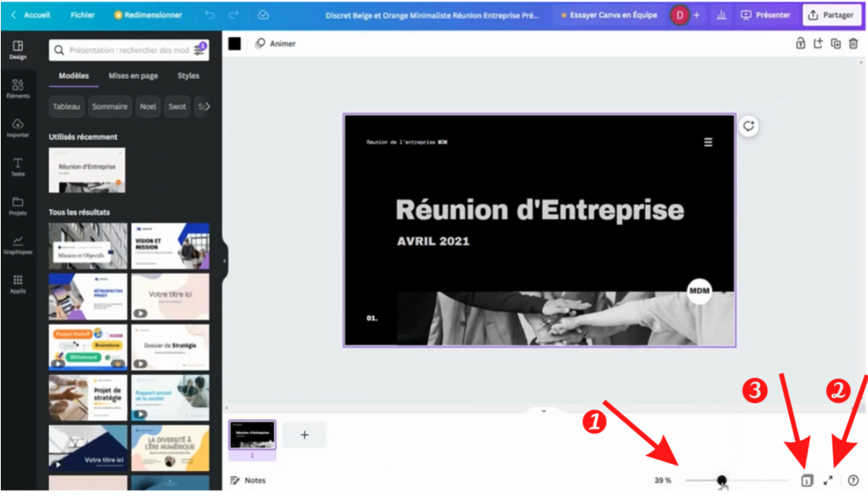Lock the page with padlock icon
Screen dimensions: 868x504
point(800,44)
